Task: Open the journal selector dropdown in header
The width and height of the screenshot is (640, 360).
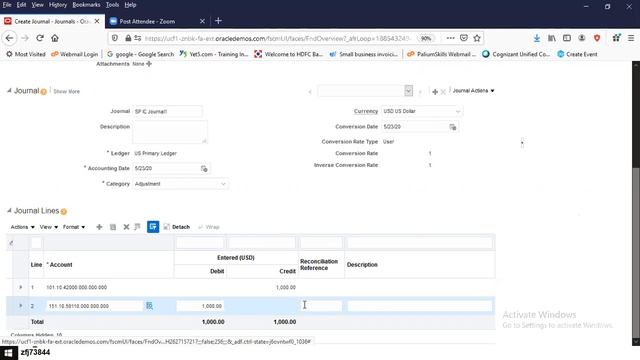Action: (x=409, y=91)
